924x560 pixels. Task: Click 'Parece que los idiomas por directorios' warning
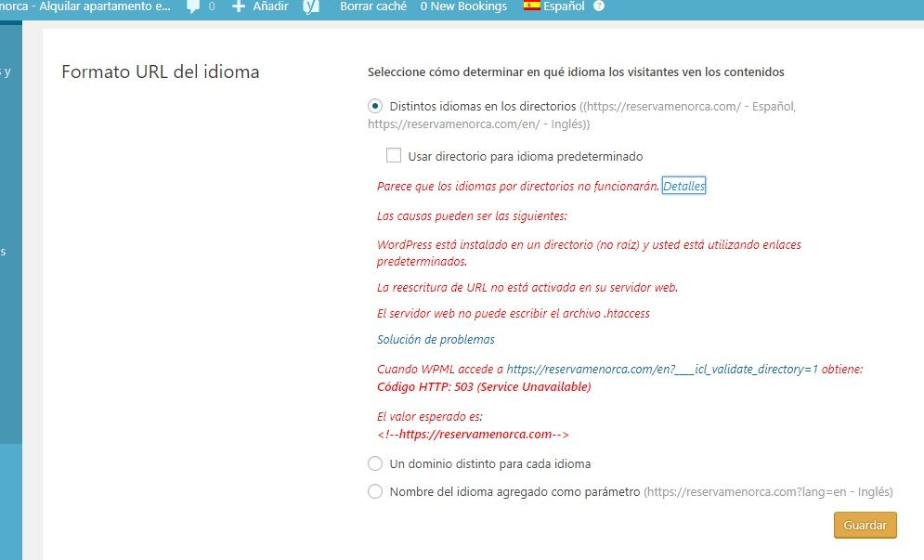(518, 187)
